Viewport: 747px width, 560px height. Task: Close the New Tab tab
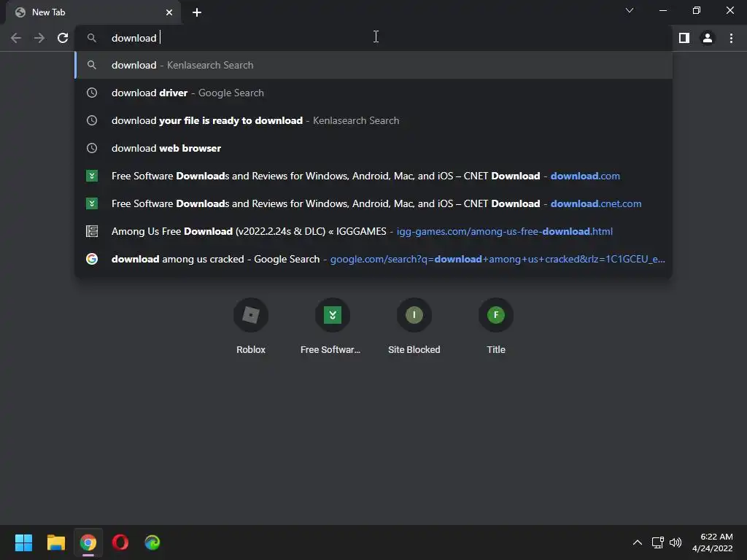[169, 12]
